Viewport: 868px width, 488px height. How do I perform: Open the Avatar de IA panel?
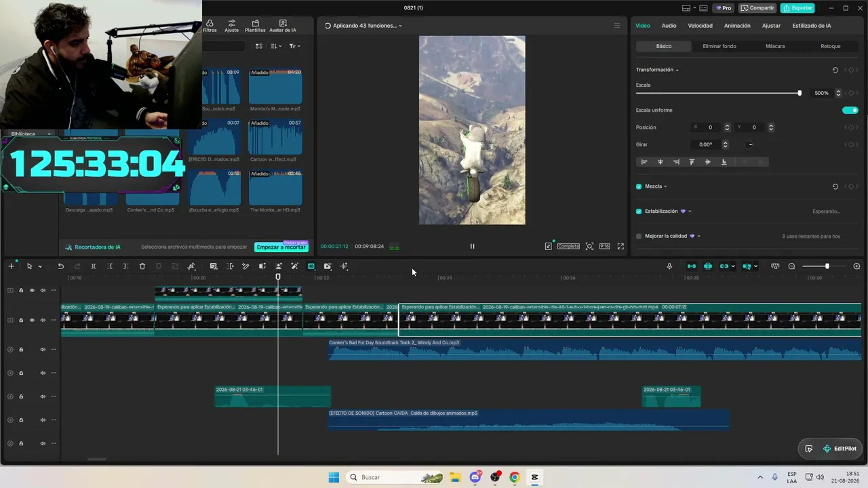tap(283, 26)
